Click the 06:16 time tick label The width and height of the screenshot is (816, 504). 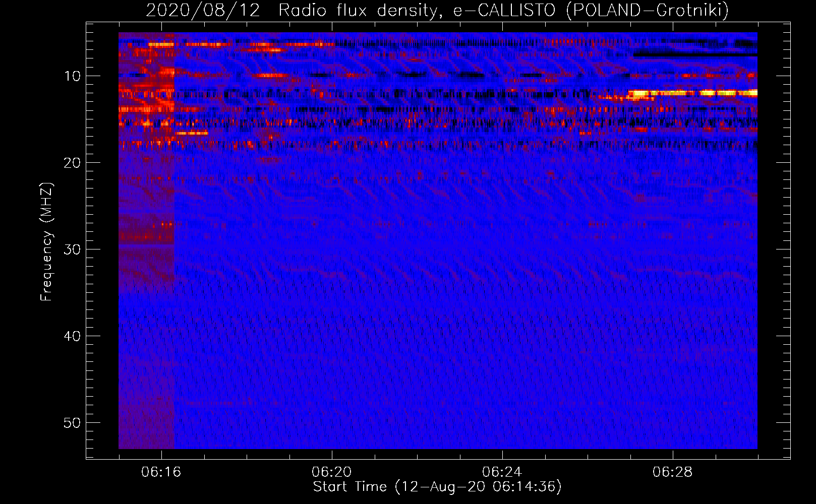click(161, 472)
